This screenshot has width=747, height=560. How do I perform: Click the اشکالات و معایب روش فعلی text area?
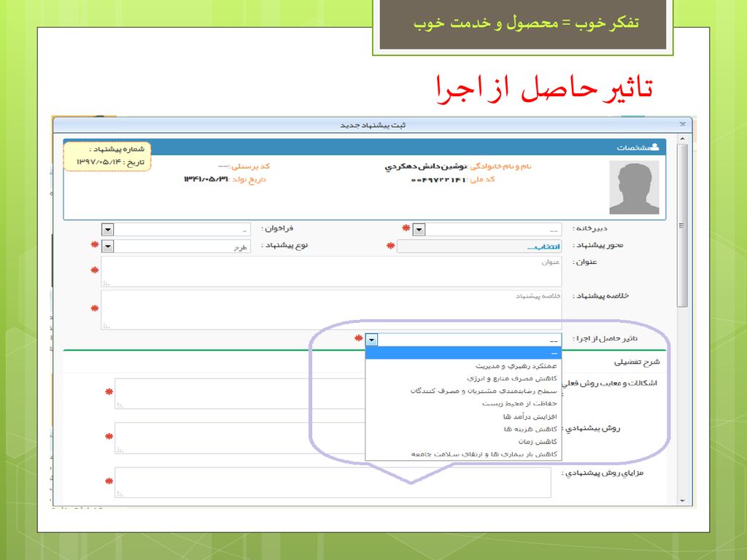coord(239,394)
